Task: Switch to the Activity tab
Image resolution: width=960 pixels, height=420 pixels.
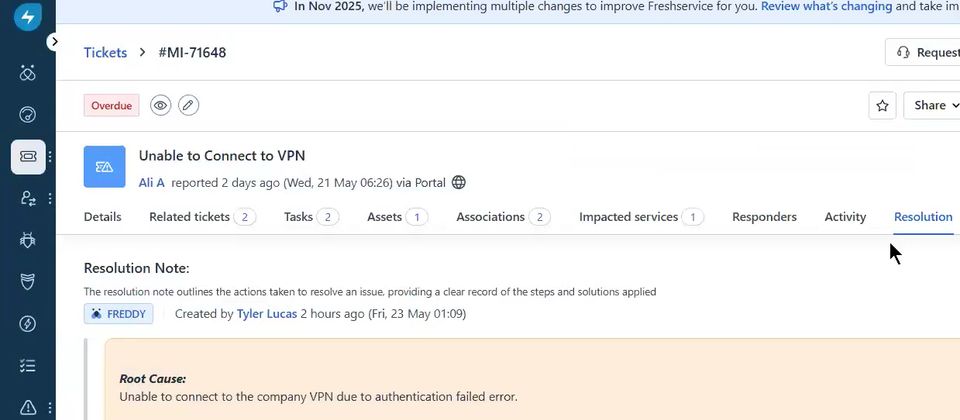Action: [x=845, y=217]
